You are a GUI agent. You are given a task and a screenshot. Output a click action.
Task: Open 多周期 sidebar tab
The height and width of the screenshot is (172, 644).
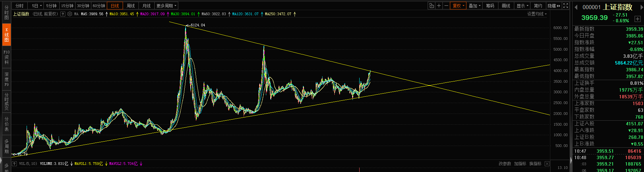tap(6, 146)
